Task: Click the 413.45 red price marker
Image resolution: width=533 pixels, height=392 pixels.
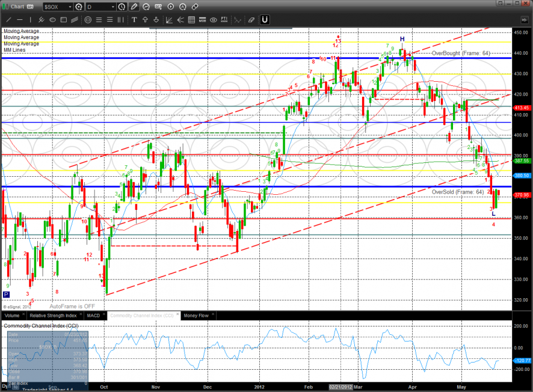Action: [x=522, y=108]
